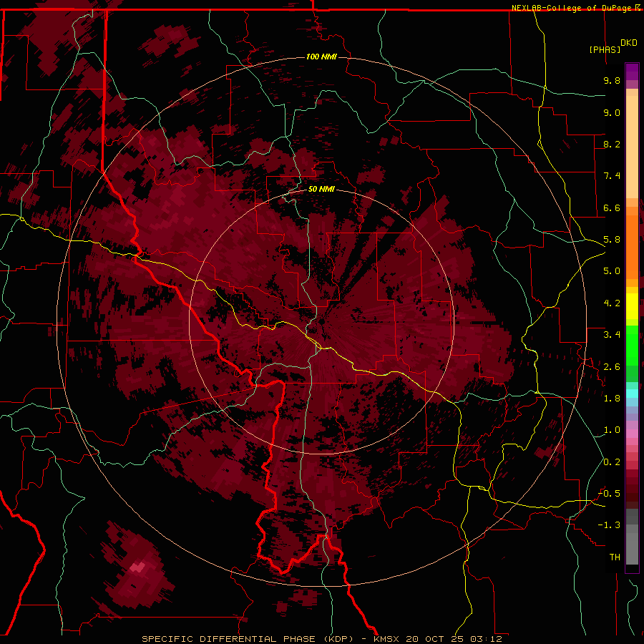The height and width of the screenshot is (644, 644).
Task: Click the 1.8 legend value
Action: pyautogui.click(x=612, y=399)
